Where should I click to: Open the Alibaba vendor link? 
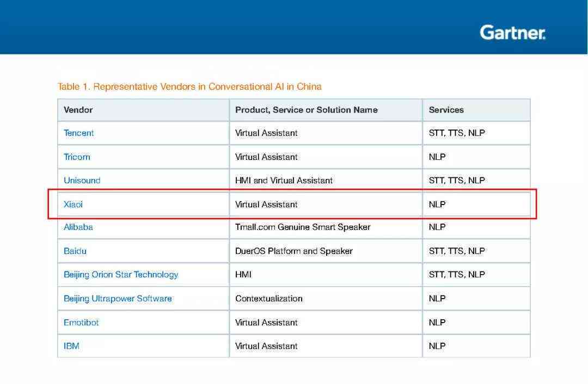click(x=78, y=227)
